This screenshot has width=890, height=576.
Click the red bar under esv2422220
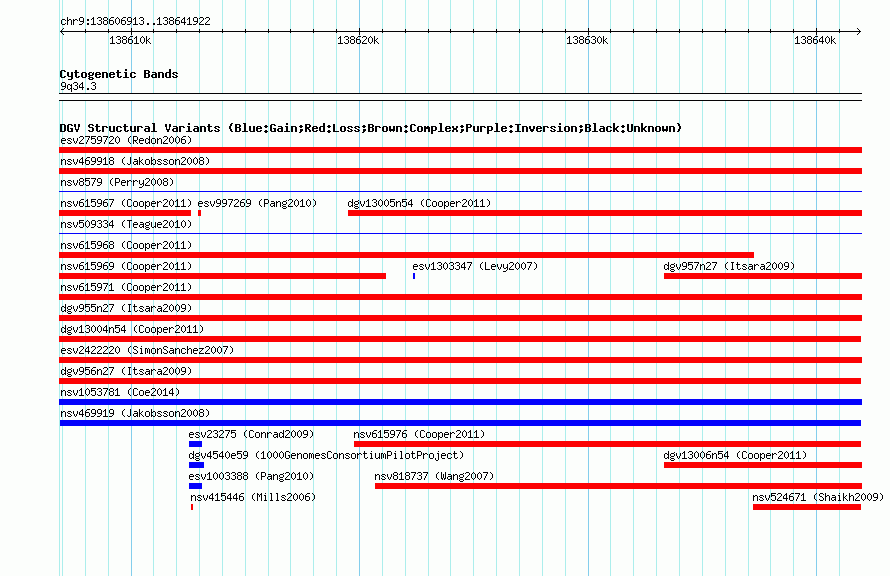pos(460,360)
